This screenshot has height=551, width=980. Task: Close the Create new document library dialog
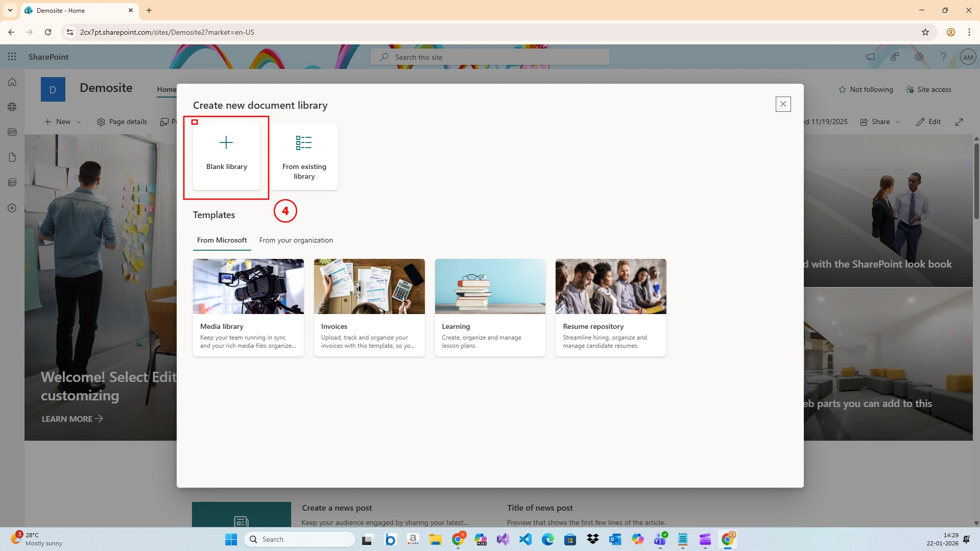(783, 104)
